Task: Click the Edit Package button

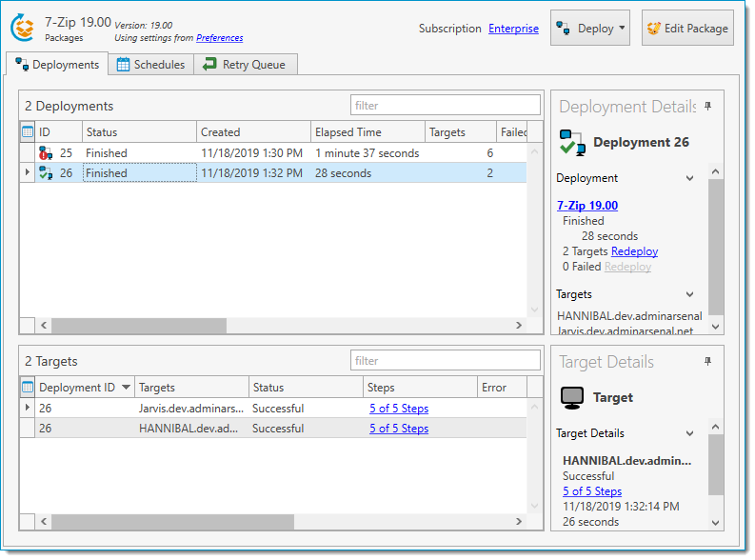Action: (686, 29)
